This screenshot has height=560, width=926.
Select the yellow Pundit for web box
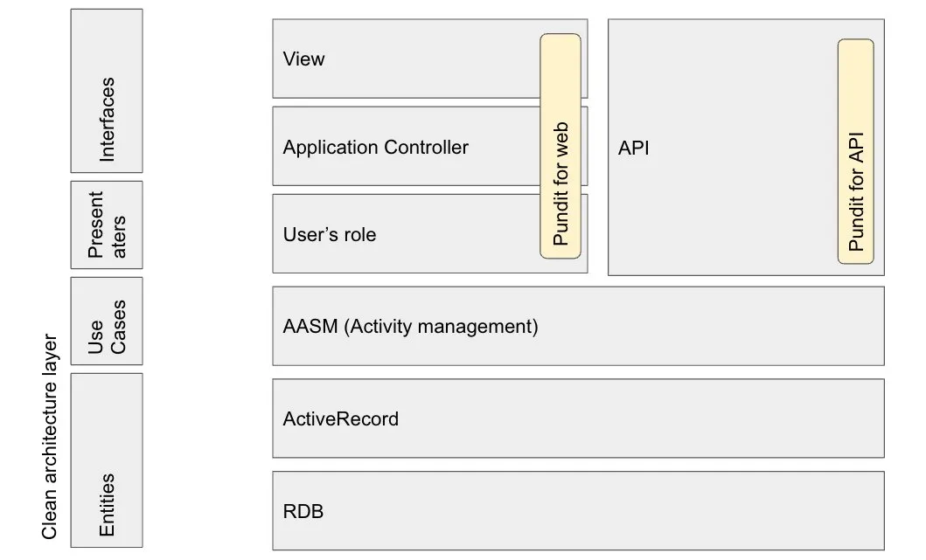coord(560,146)
